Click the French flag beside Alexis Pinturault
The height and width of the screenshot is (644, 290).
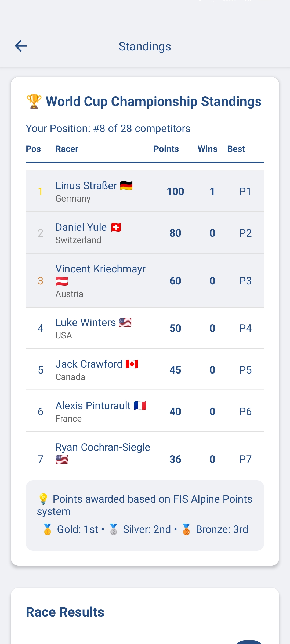[x=140, y=406]
